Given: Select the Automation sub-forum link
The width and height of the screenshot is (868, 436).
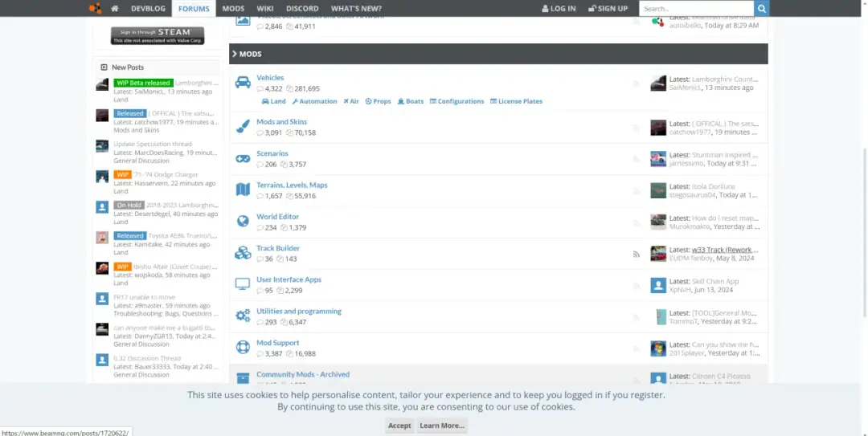Looking at the screenshot, I should 314,101.
